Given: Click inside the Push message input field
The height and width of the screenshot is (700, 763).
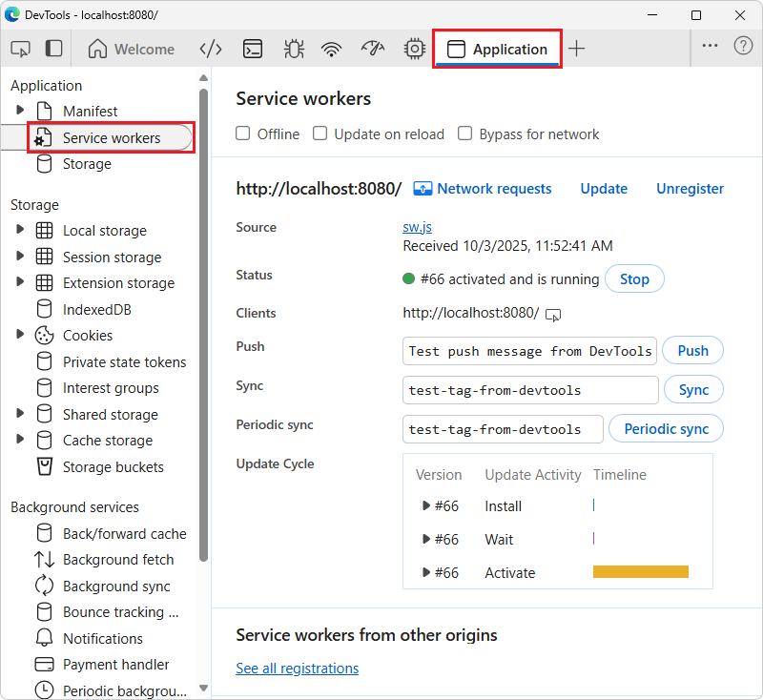Looking at the screenshot, I should point(529,351).
